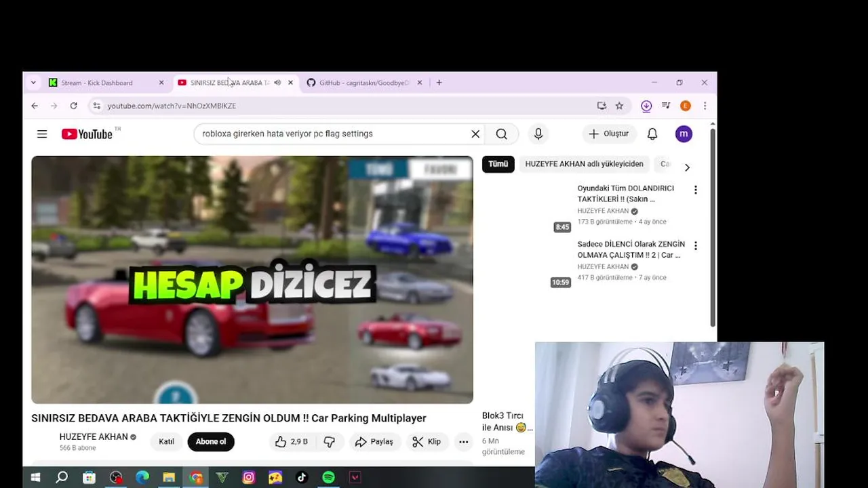Install app icon in the address bar
This screenshot has width=868, height=488.
(601, 106)
